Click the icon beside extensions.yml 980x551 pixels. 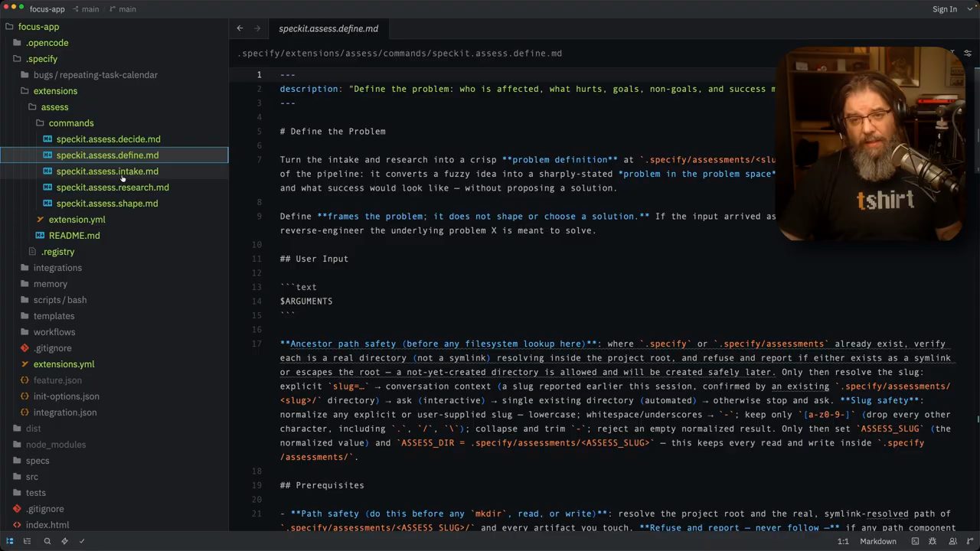click(x=24, y=364)
